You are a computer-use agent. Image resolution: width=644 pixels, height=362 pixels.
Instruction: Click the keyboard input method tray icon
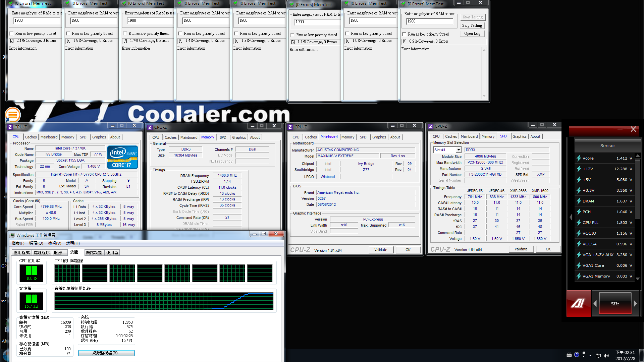[569, 355]
